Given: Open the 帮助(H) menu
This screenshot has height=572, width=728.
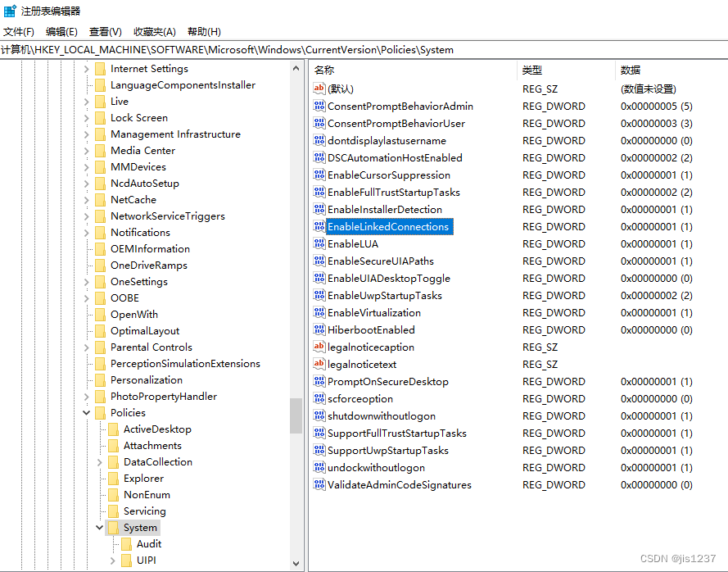Looking at the screenshot, I should pos(204,32).
